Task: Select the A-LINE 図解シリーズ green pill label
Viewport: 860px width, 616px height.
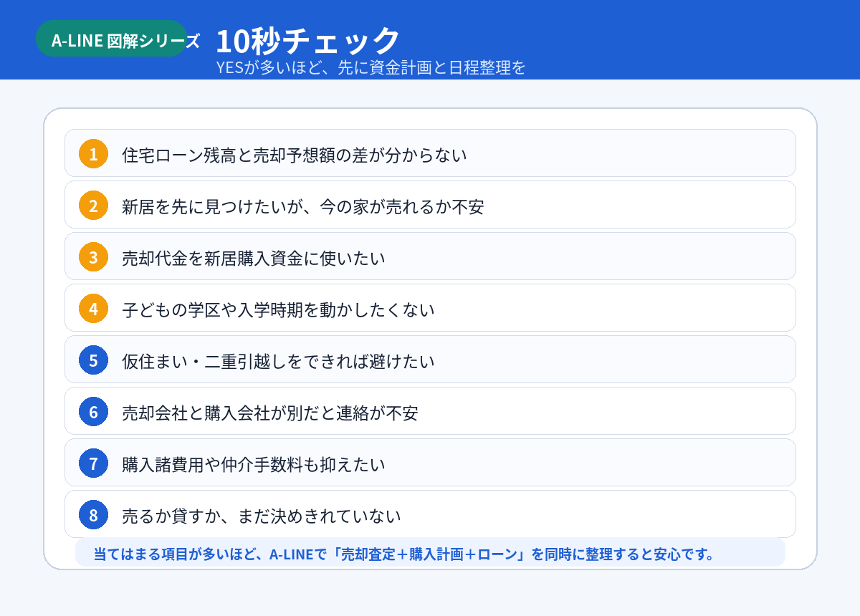Action: [111, 39]
